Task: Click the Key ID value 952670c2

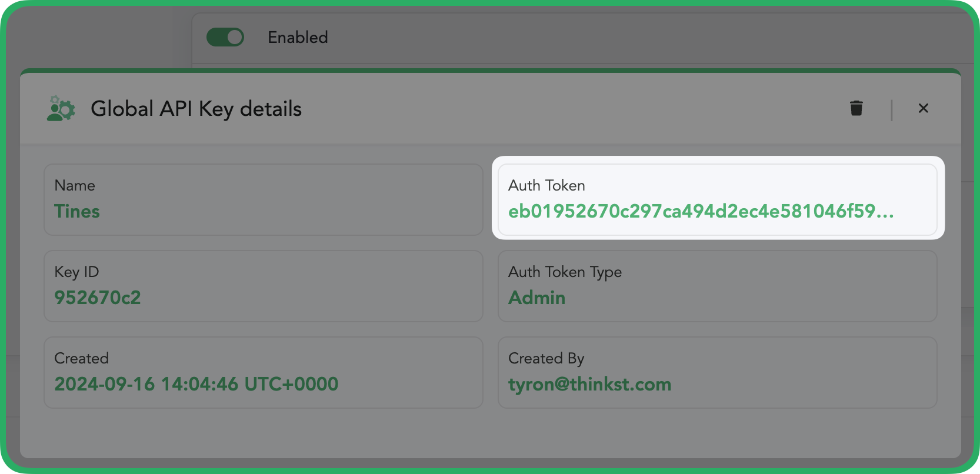Action: [x=98, y=298]
